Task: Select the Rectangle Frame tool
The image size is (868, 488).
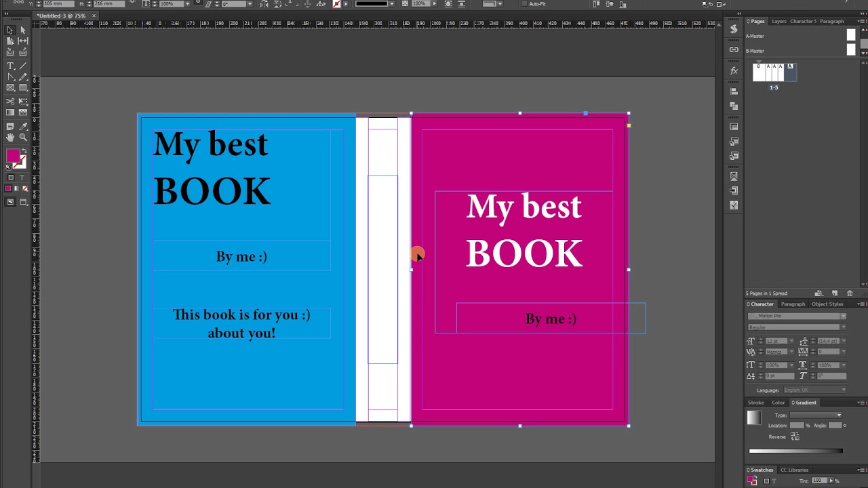Action: click(10, 88)
